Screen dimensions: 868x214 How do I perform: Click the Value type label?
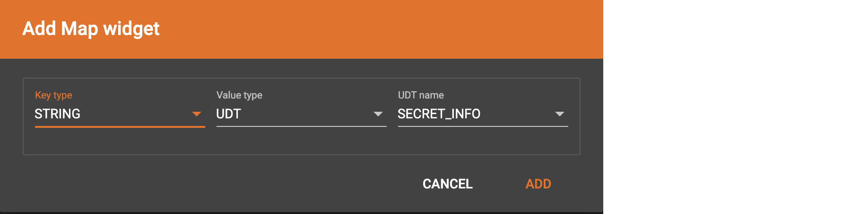click(x=239, y=95)
